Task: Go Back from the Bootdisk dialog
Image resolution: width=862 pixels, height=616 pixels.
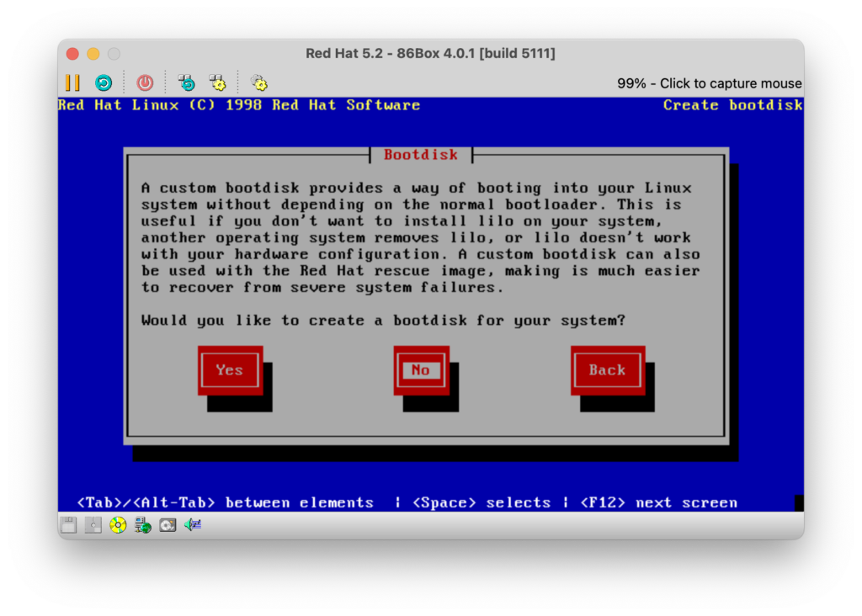Action: point(608,370)
